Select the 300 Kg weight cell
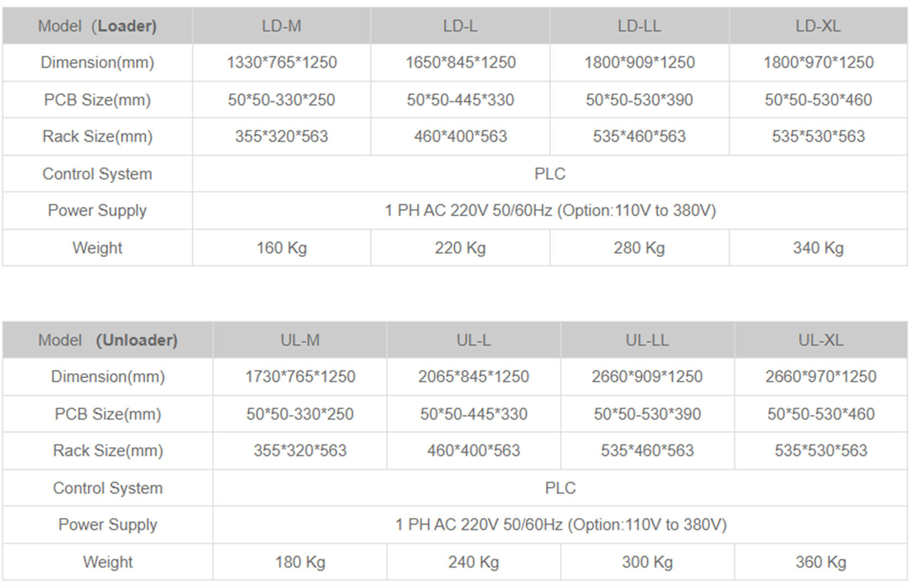Viewport: 909px width, 588px height. click(647, 562)
